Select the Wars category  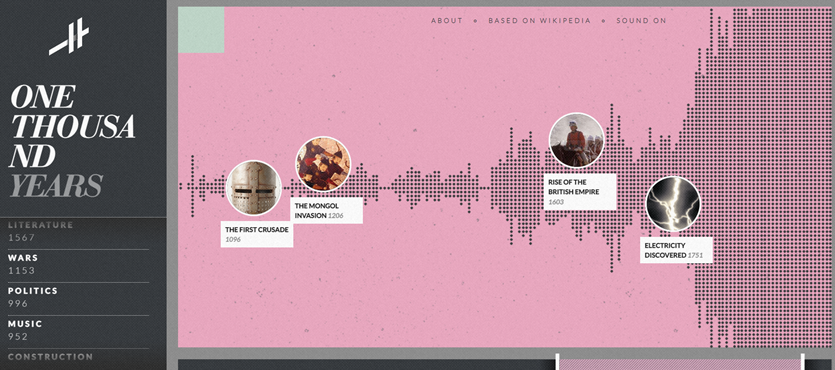[78, 264]
